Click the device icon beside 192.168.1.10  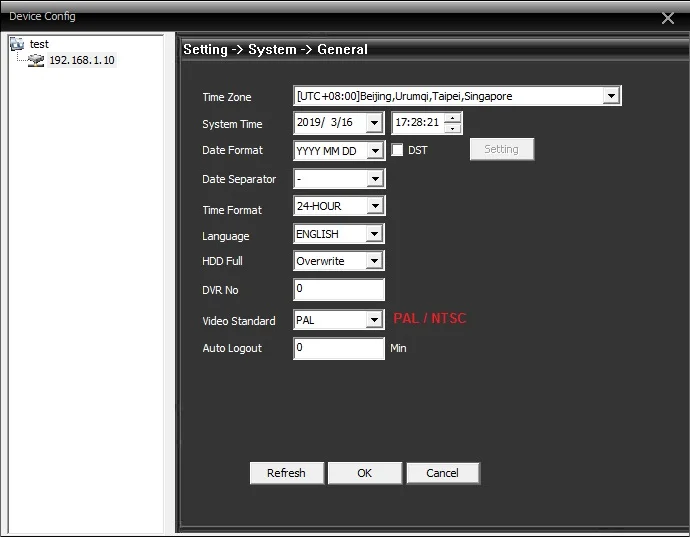36,60
